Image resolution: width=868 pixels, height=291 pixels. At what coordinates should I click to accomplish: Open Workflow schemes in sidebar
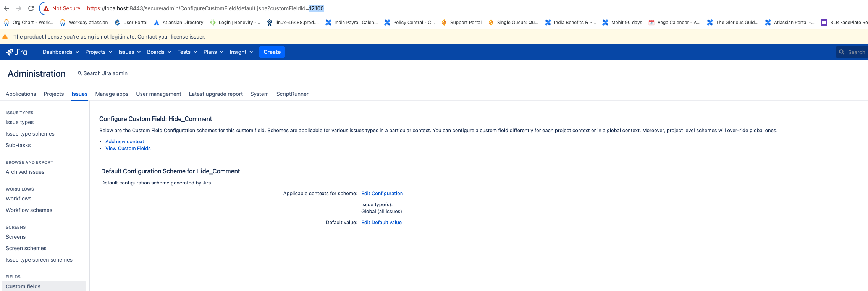point(29,210)
